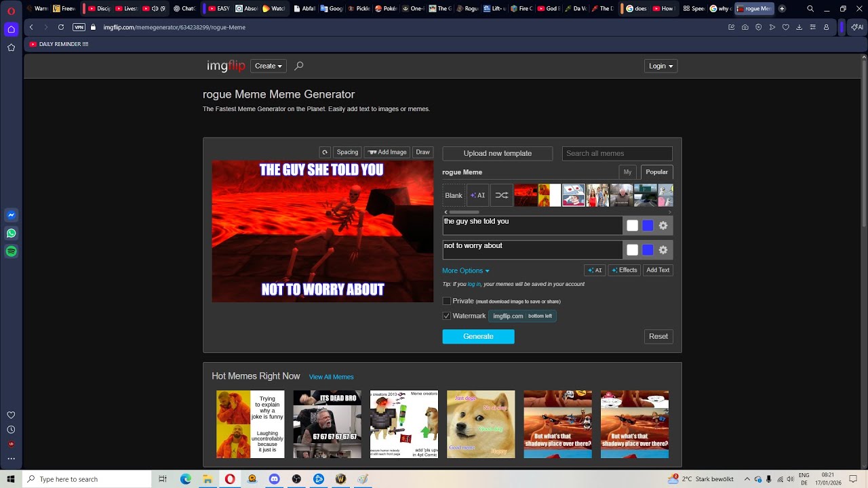868x488 pixels.
Task: Open gear settings for top text
Action: pos(663,226)
